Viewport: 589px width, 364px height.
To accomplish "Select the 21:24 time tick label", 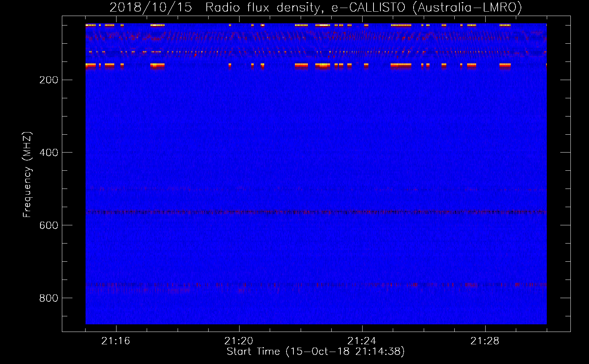I will click(362, 341).
